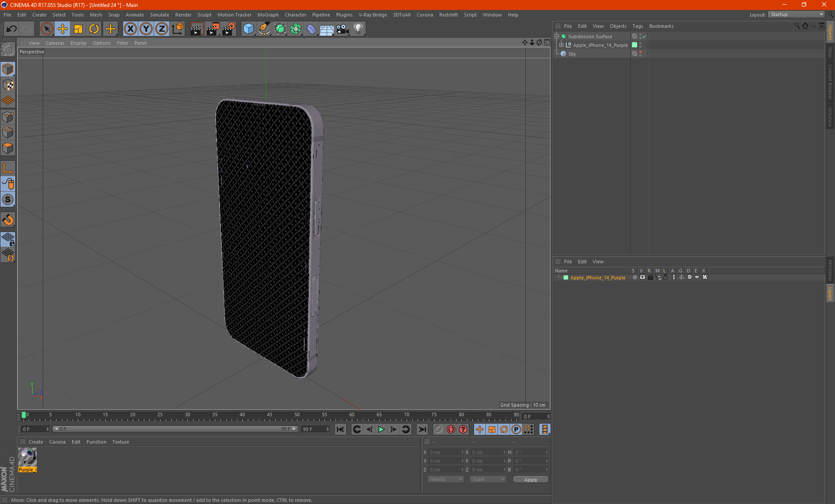
Task: Collapse the Subdivision Surface tree item
Action: 556,36
